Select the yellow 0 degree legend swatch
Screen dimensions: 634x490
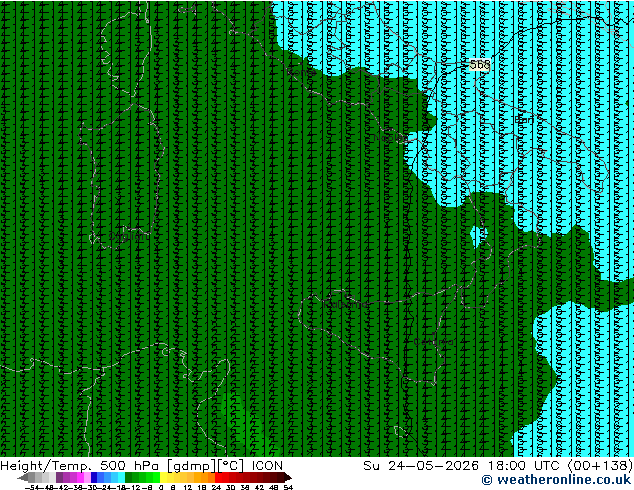(x=163, y=477)
